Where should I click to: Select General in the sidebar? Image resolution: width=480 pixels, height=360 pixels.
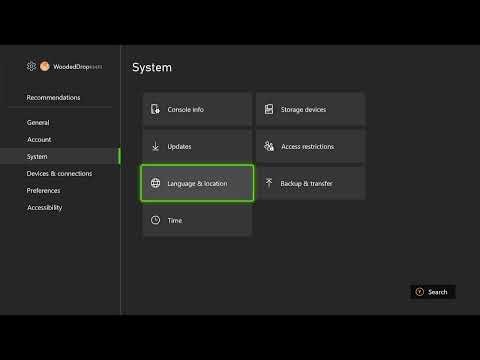[x=38, y=123]
